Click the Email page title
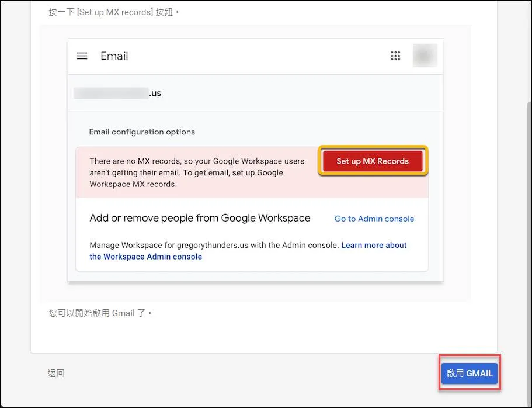Viewport: 532px width, 408px height. tap(114, 56)
